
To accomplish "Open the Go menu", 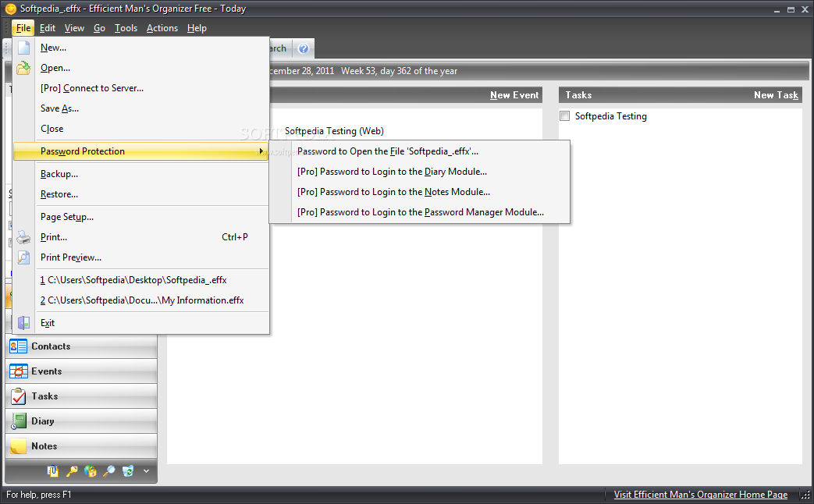I will coord(99,28).
